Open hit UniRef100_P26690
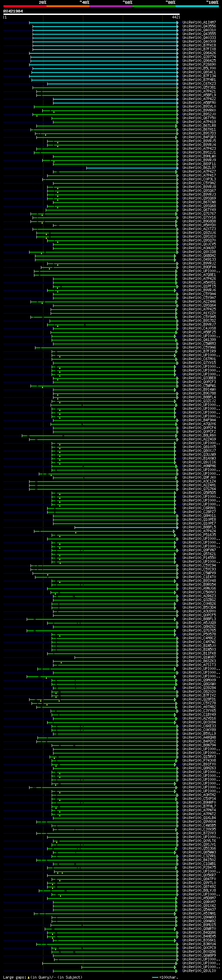Image resolution: width=222 pixels, height=980 pixels. pyautogui.click(x=199, y=64)
